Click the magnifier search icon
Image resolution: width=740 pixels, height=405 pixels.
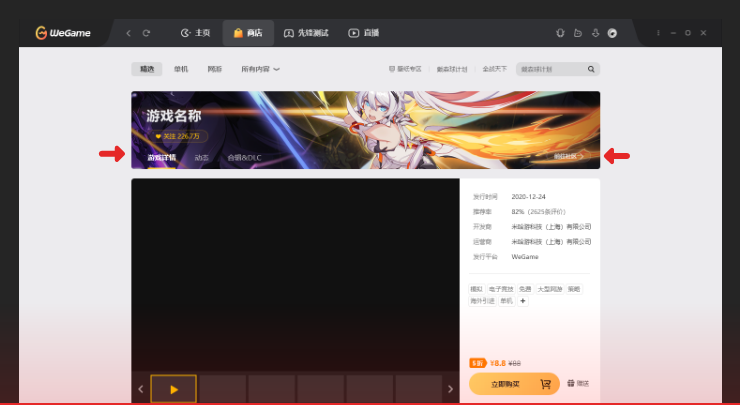[591, 69]
